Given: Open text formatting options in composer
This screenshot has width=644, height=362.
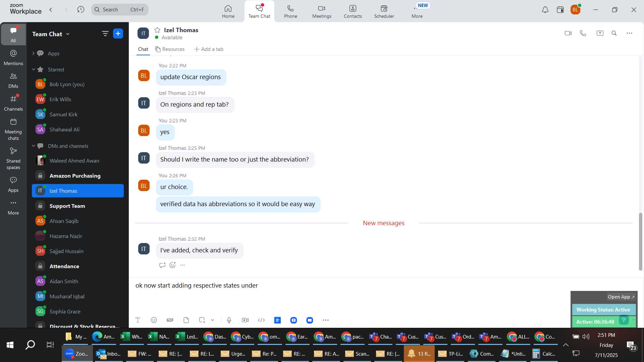Looking at the screenshot, I should click(x=138, y=320).
